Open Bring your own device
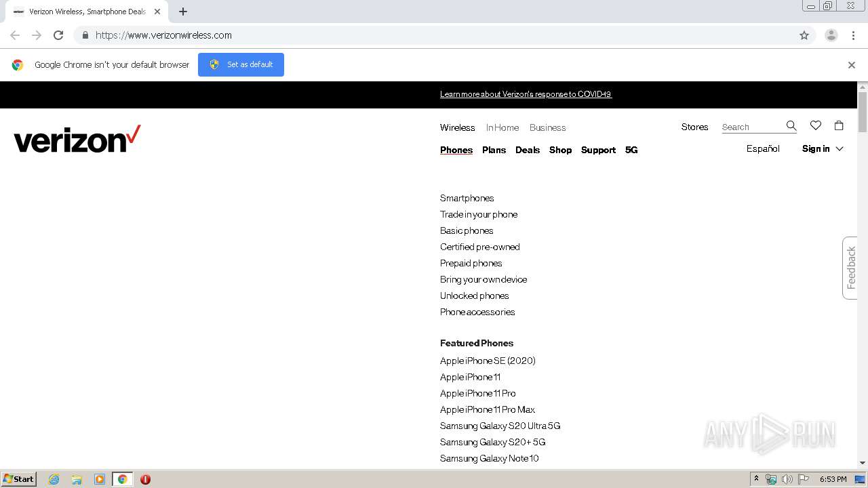This screenshot has width=868, height=488. [x=484, y=279]
